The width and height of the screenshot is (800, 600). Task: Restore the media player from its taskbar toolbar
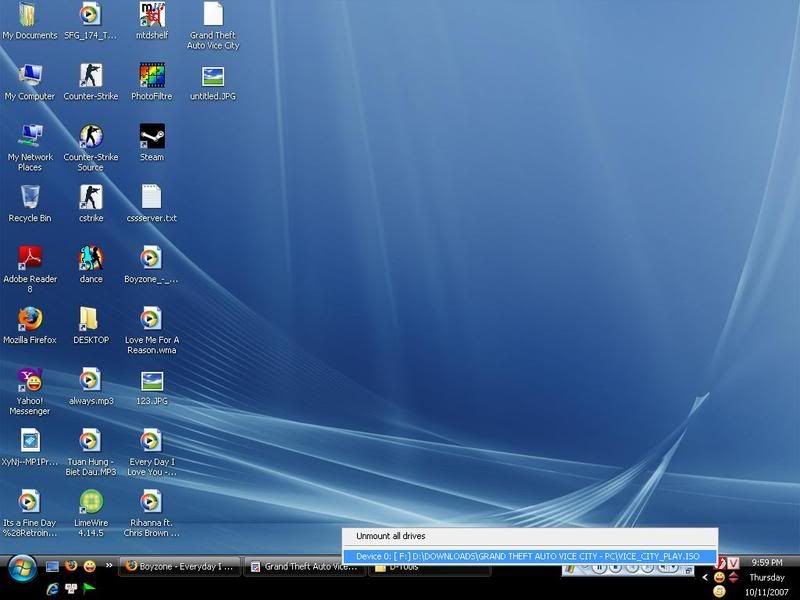[x=689, y=570]
